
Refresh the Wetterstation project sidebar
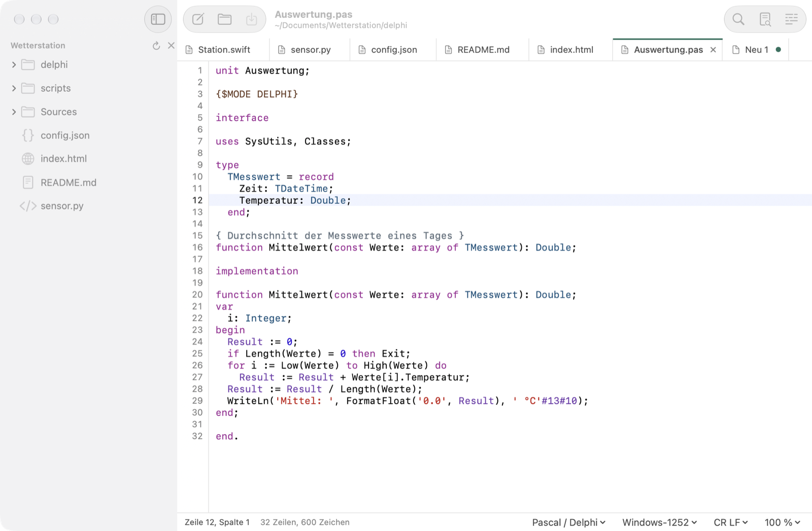tap(156, 46)
